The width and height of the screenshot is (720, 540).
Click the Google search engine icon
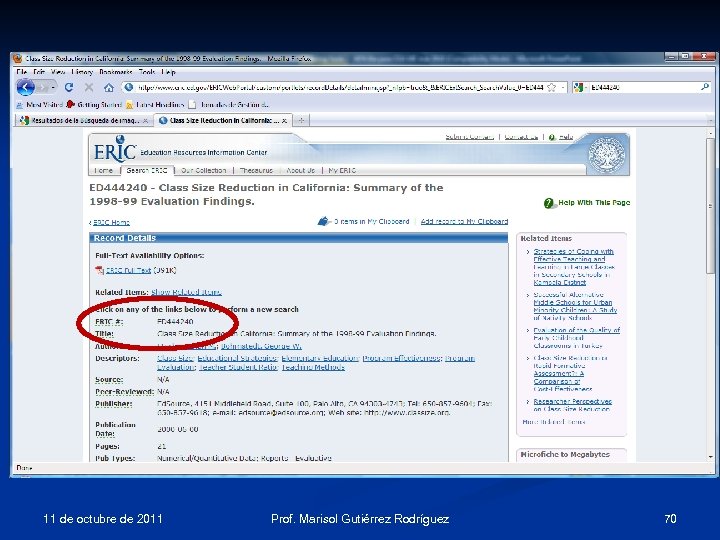[578, 87]
